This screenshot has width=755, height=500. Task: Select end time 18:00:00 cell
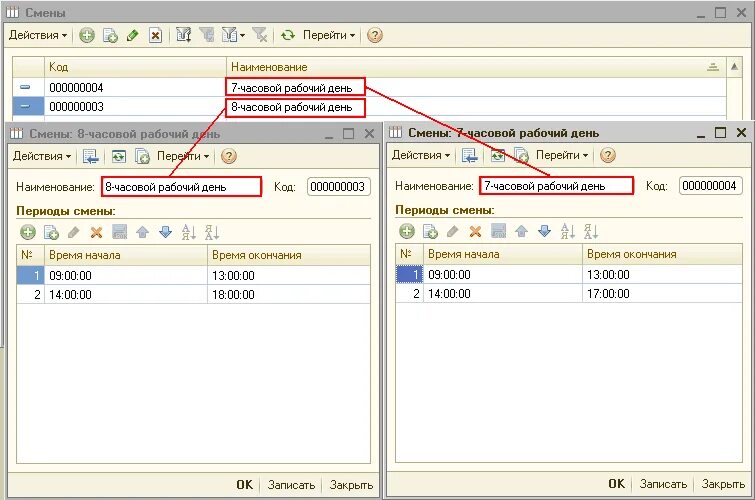click(x=289, y=294)
